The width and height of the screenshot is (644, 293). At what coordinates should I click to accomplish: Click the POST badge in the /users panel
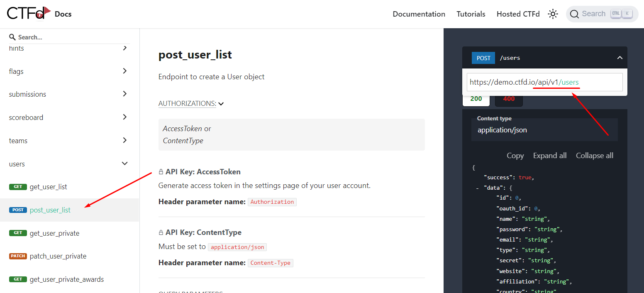483,58
